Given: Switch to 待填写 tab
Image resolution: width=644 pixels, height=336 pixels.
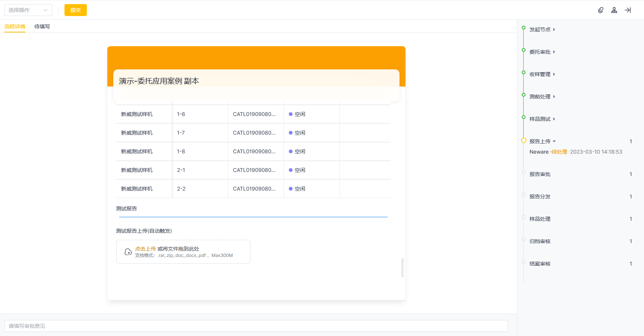Looking at the screenshot, I should [42, 26].
